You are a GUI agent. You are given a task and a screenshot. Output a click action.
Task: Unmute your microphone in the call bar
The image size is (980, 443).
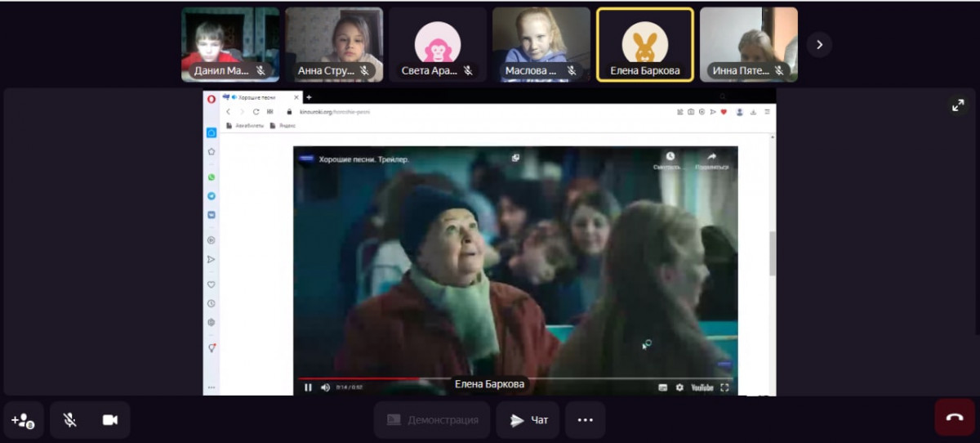(x=70, y=420)
